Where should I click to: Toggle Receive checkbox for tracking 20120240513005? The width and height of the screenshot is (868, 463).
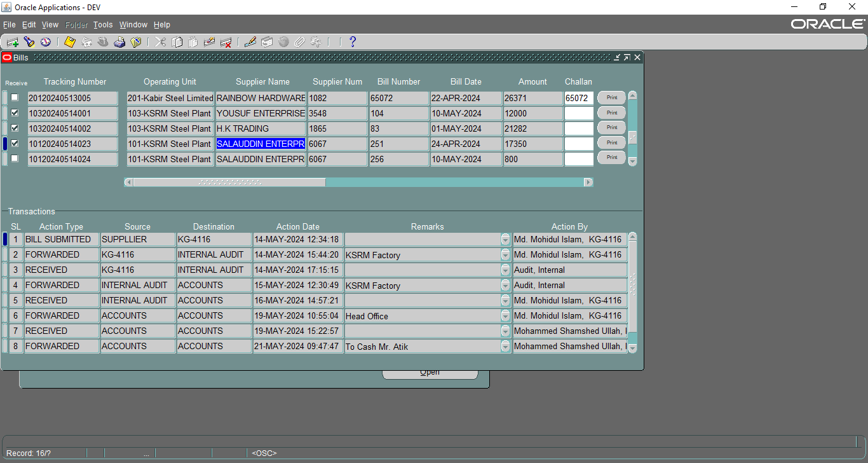tap(15, 98)
